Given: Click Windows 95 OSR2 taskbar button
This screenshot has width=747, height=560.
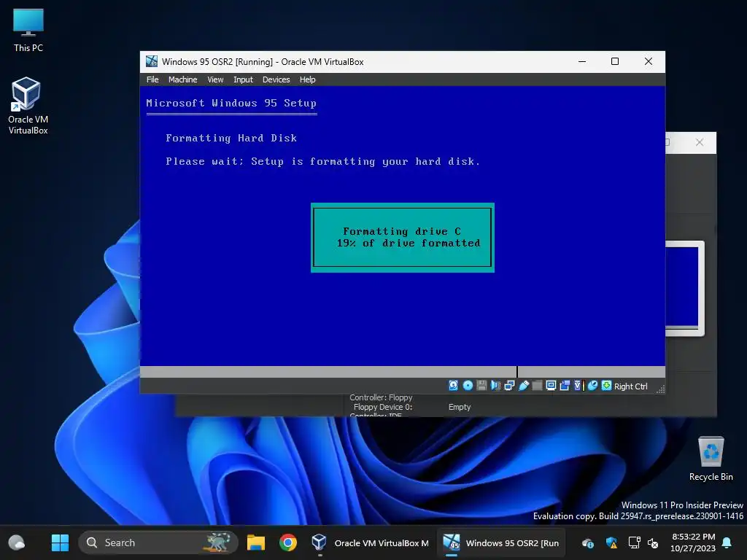Looking at the screenshot, I should tap(501, 542).
